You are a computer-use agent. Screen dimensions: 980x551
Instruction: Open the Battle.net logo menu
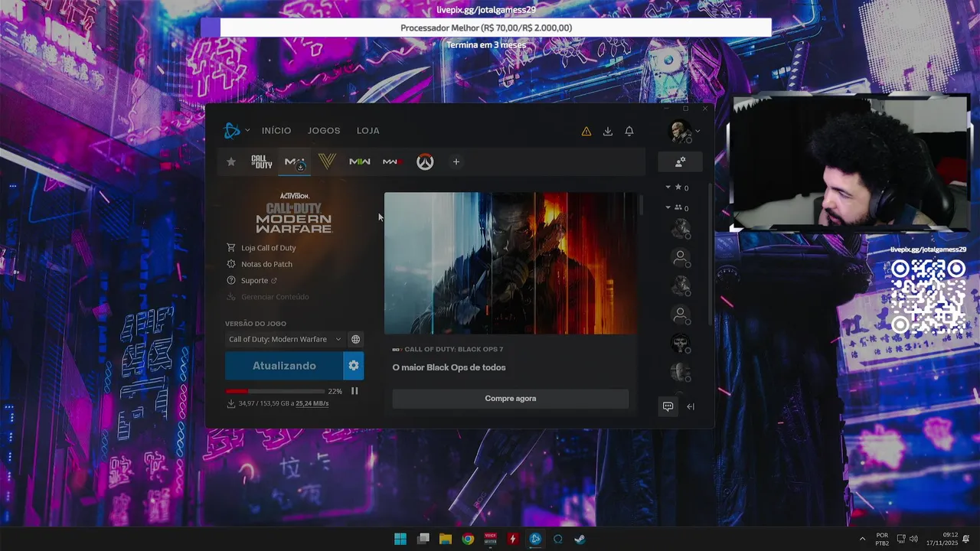232,131
